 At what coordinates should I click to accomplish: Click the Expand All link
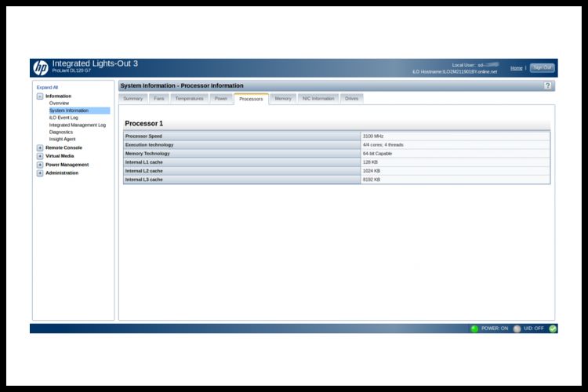tap(47, 87)
